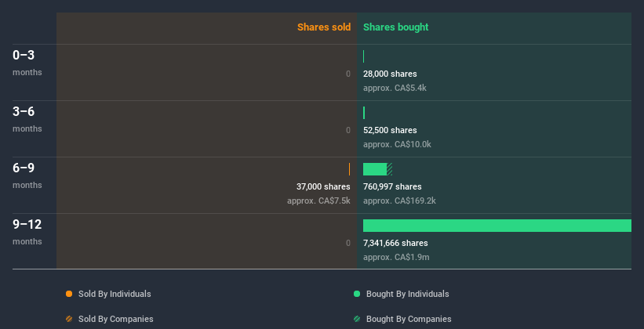Select the Bought By Companies legend label
The width and height of the screenshot is (644, 329).
pyautogui.click(x=409, y=319)
